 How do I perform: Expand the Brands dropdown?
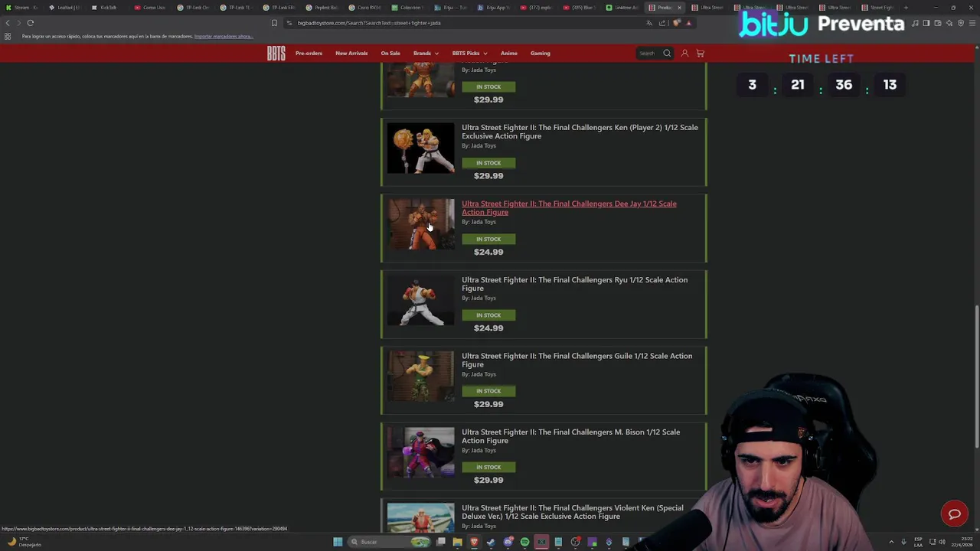426,54
